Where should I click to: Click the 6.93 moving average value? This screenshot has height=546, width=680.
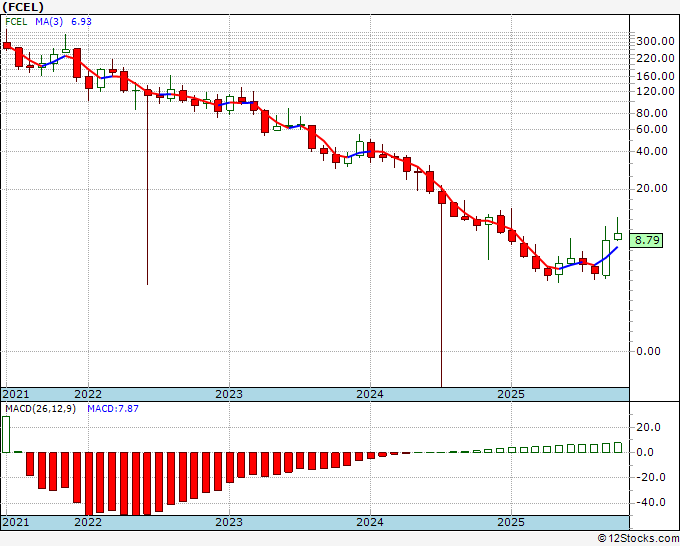[82, 22]
